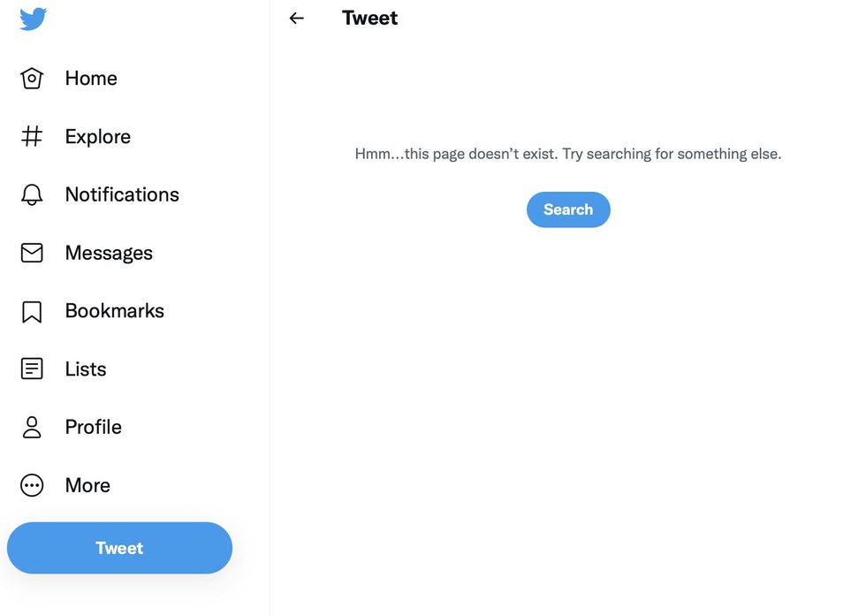This screenshot has width=866, height=616.
Task: Click the More three-dots circle icon
Action: (x=32, y=485)
